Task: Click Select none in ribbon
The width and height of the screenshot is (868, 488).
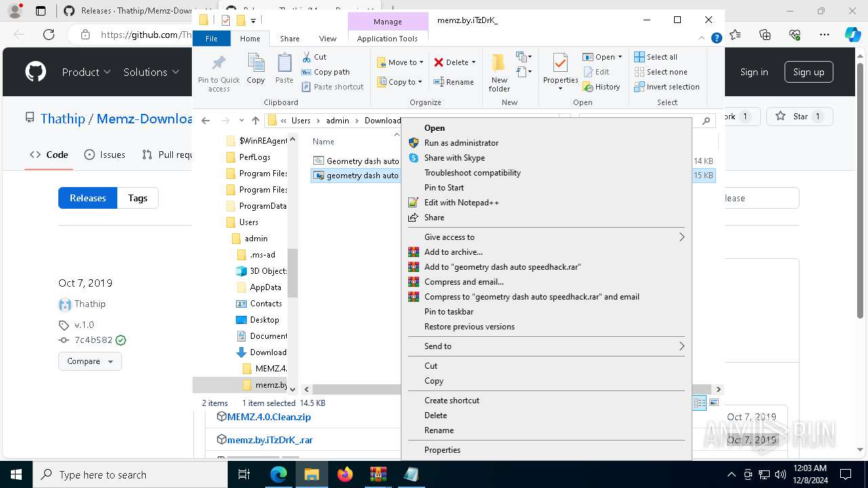Action: coord(660,72)
